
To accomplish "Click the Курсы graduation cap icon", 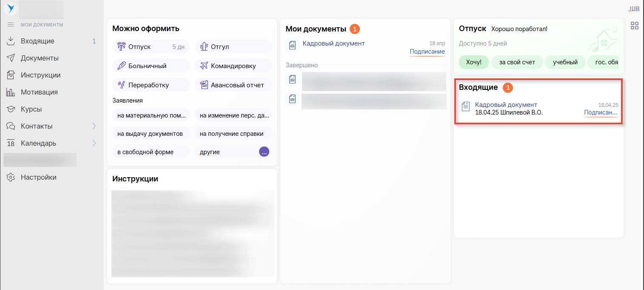I will click(x=11, y=109).
